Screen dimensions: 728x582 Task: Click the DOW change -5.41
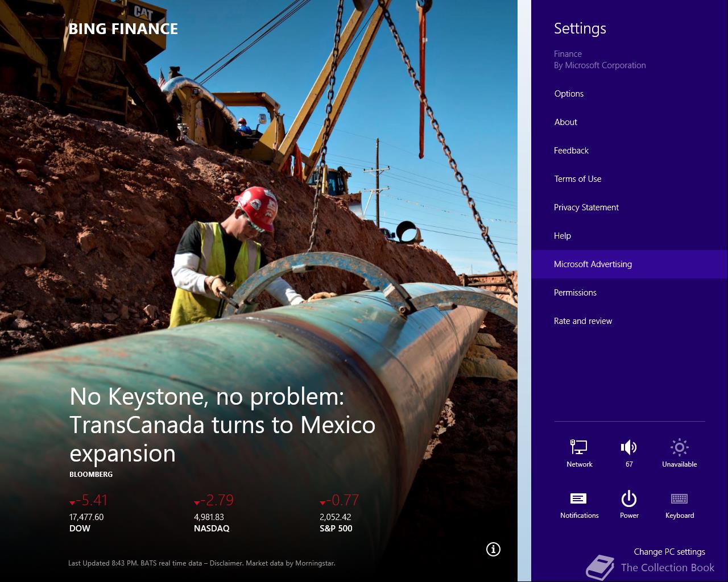(x=88, y=500)
